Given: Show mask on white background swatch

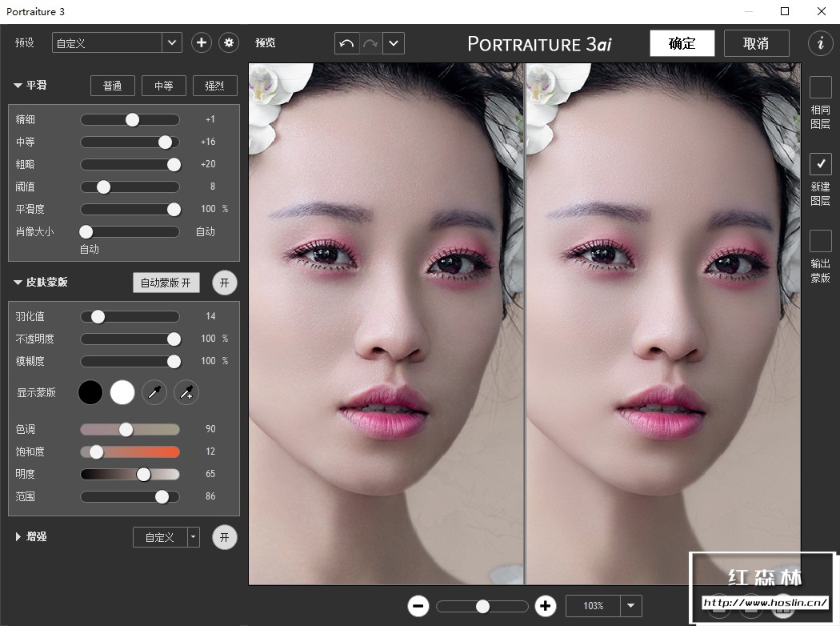Looking at the screenshot, I should click(122, 393).
